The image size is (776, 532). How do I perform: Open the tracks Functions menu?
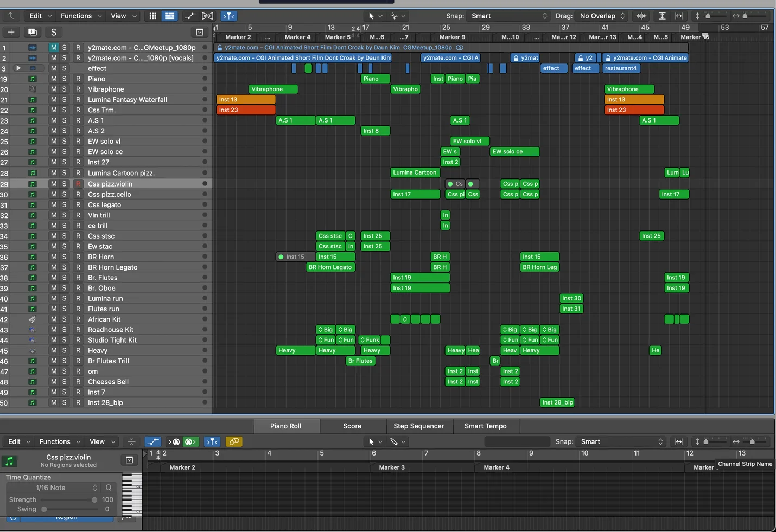tap(81, 16)
